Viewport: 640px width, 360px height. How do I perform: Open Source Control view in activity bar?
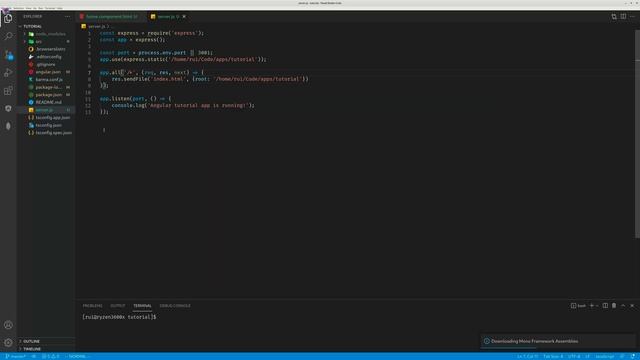8,55
